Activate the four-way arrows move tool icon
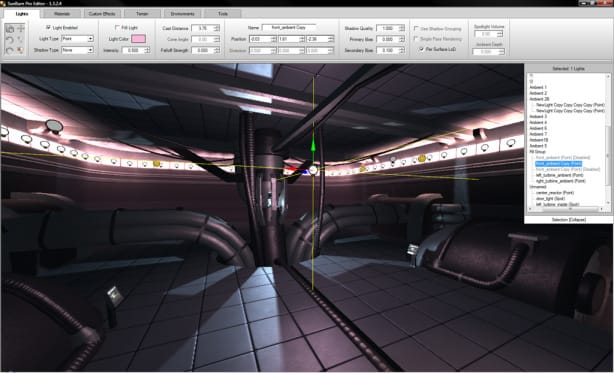The height and width of the screenshot is (373, 614). pos(20,29)
